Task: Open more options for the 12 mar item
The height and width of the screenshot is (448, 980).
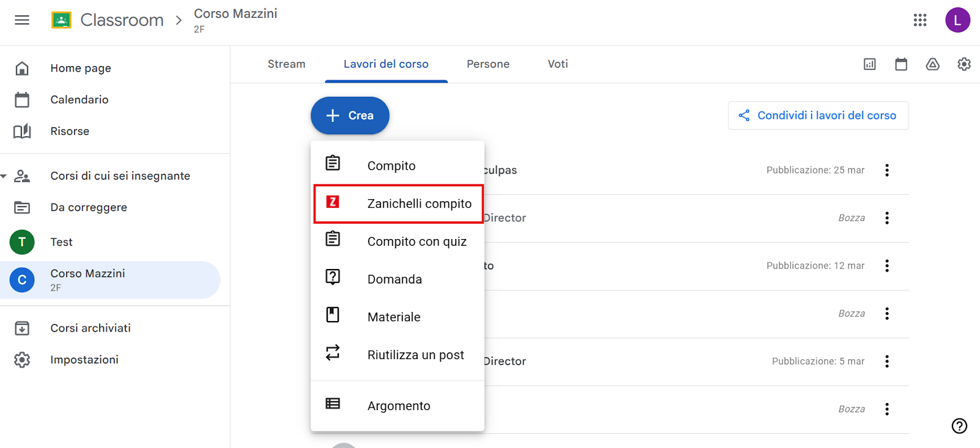Action: [x=886, y=266]
